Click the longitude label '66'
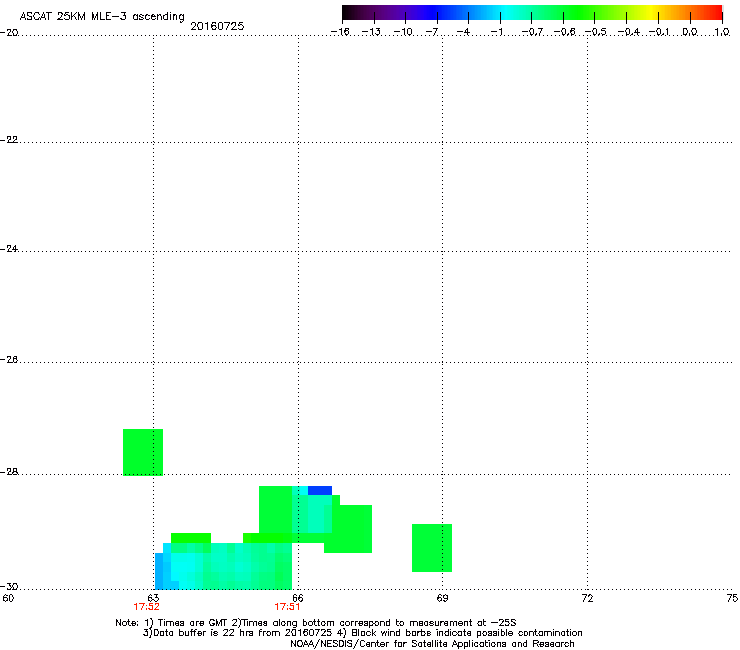 [x=298, y=598]
